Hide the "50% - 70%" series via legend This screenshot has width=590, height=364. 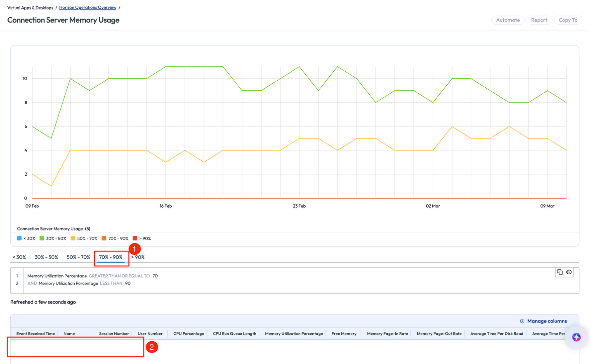[84, 238]
